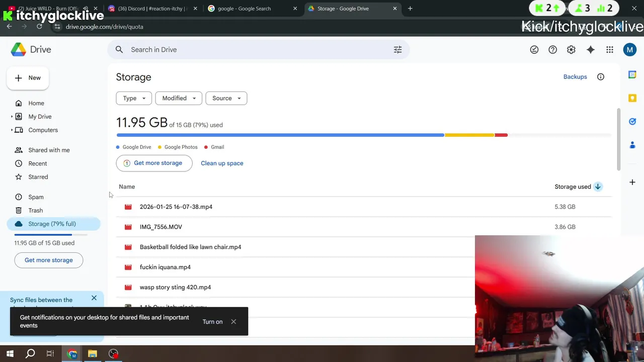
Task: Open Google Contacts side panel icon
Action: 632,145
